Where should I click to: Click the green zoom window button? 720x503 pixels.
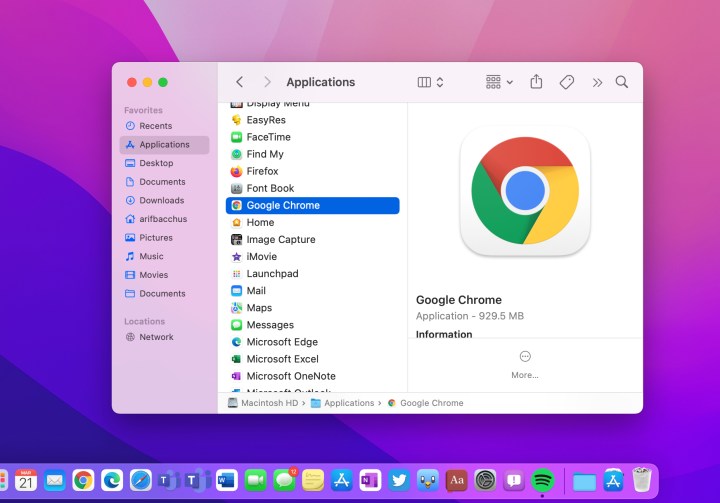point(163,82)
